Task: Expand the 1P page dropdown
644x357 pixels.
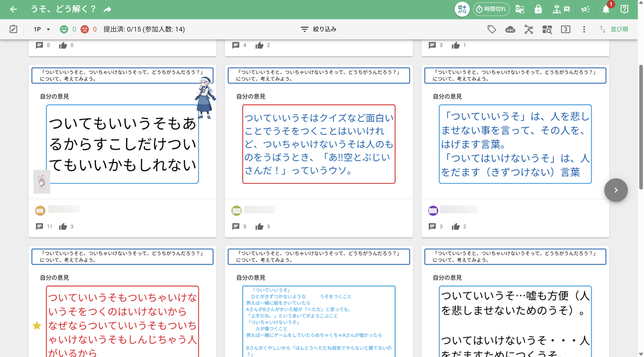Action: (x=42, y=29)
